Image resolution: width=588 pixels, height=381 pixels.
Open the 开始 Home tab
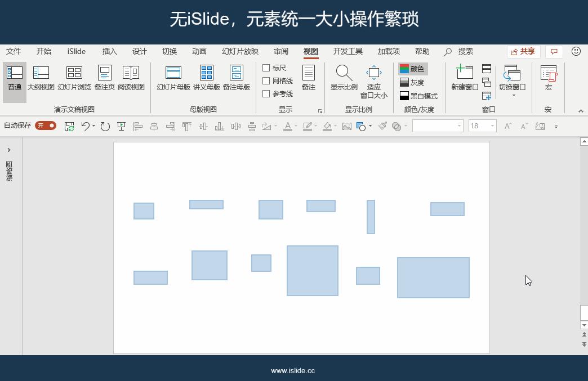(x=43, y=51)
